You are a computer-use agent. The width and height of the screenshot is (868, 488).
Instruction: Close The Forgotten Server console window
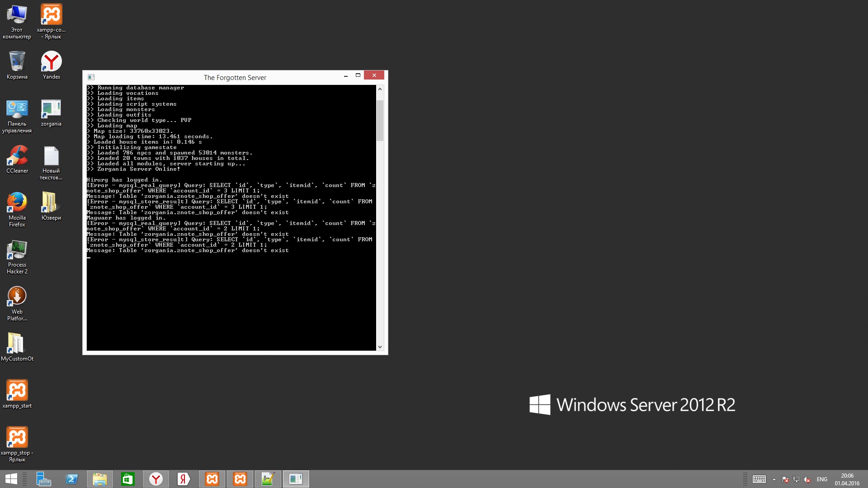click(x=374, y=75)
